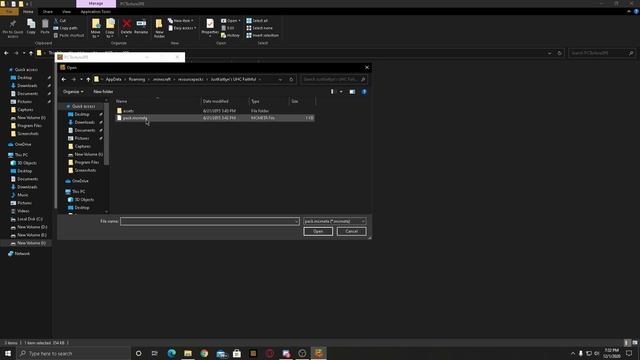The height and width of the screenshot is (360, 640).
Task: Click the New folder ribbon icon
Action: pyautogui.click(x=159, y=29)
